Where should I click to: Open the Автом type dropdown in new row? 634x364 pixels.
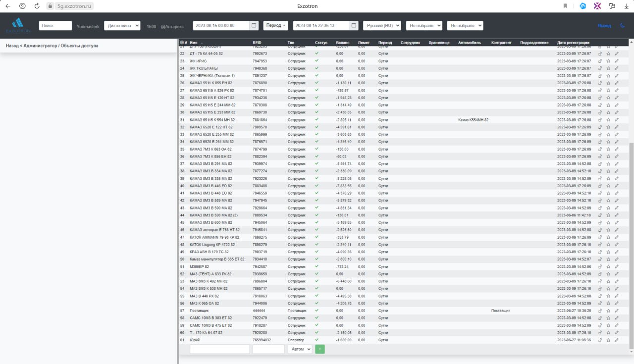pyautogui.click(x=300, y=349)
